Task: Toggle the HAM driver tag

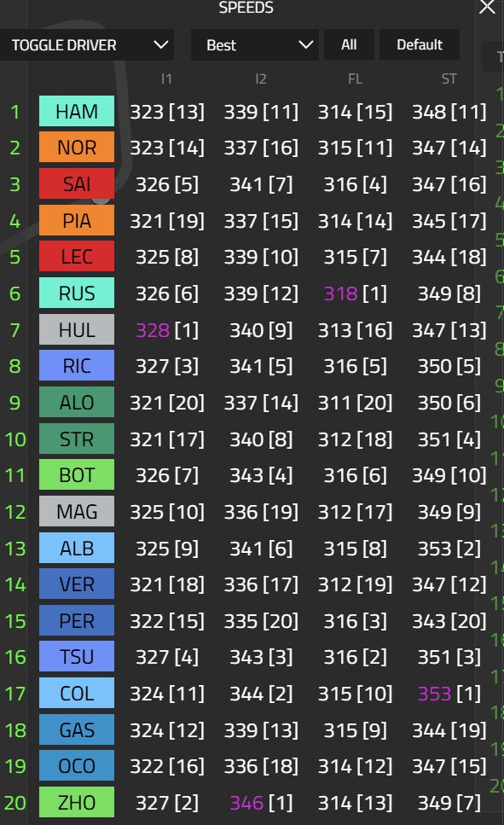Action: (x=77, y=111)
